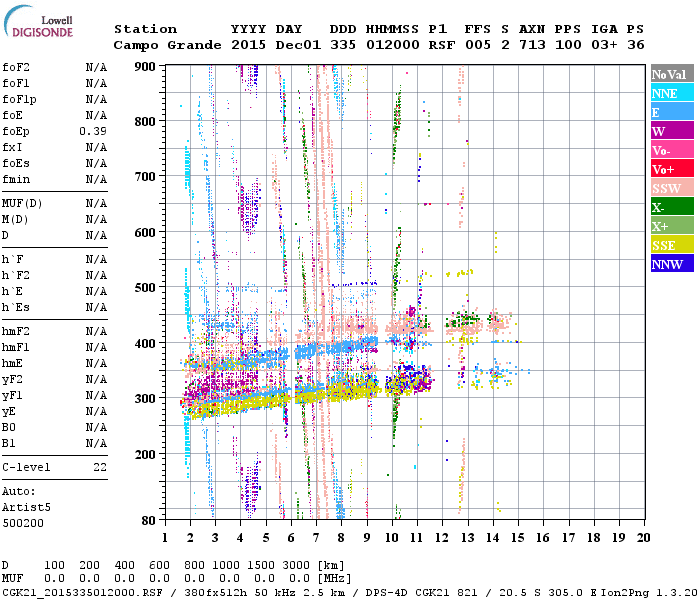The width and height of the screenshot is (700, 600).
Task: Click the C-level value 22
Action: coord(100,467)
